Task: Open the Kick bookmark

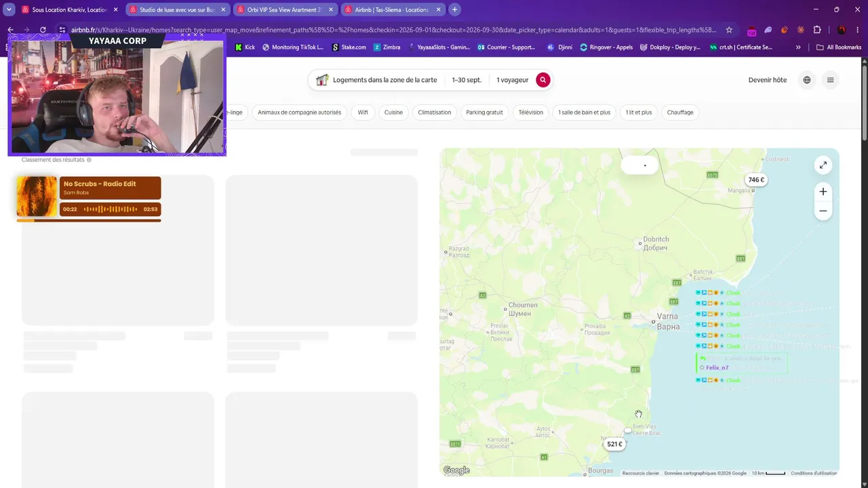Action: pos(245,47)
